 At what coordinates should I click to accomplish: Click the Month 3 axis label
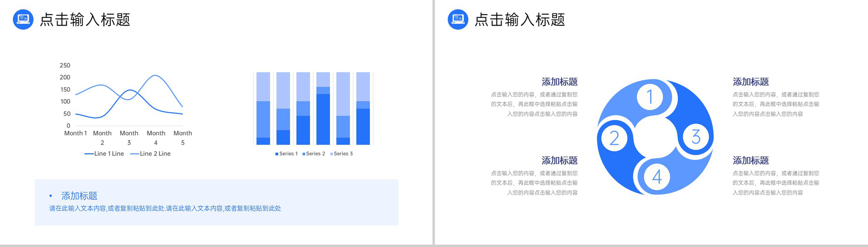[x=129, y=138]
